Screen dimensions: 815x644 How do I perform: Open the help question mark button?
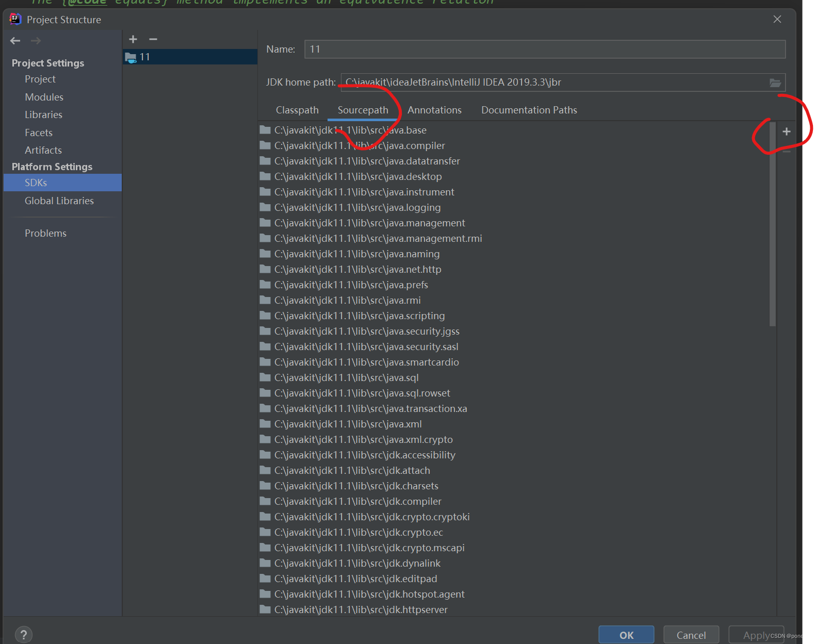pos(24,635)
